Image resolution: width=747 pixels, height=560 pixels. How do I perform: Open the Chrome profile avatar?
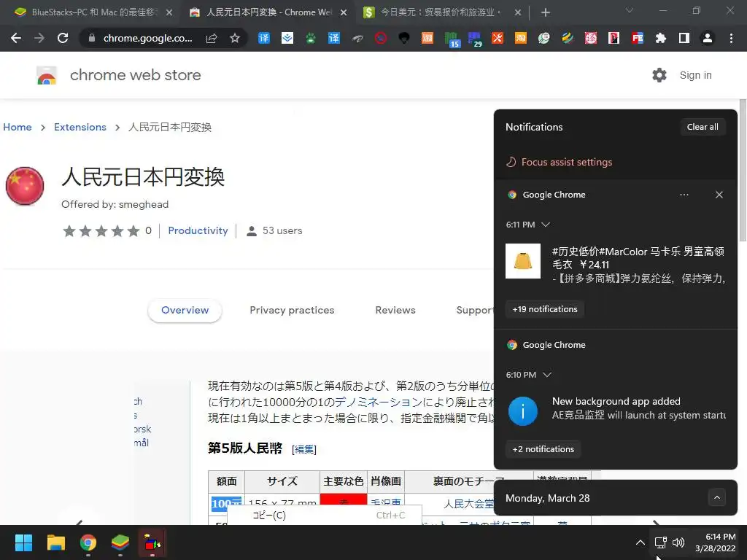[x=708, y=38]
